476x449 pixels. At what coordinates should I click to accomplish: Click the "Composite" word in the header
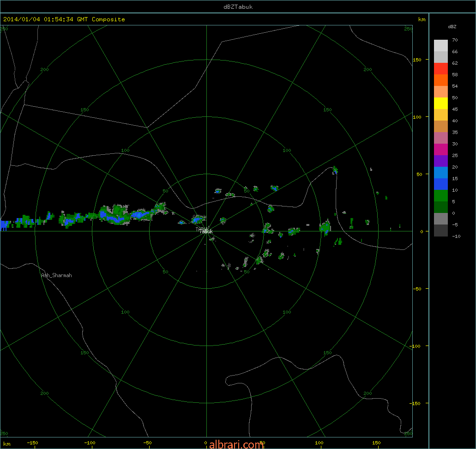[108, 19]
